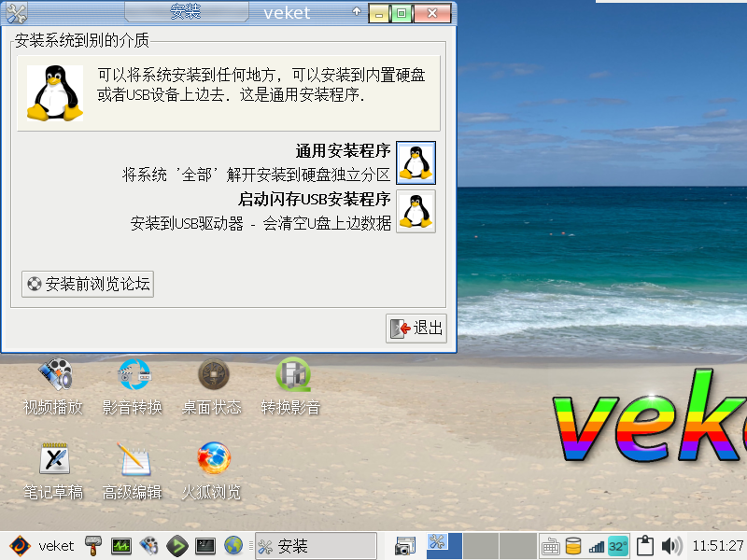Click the yellow disk storage tray icon
Viewport: 747px width, 560px height.
click(x=573, y=546)
